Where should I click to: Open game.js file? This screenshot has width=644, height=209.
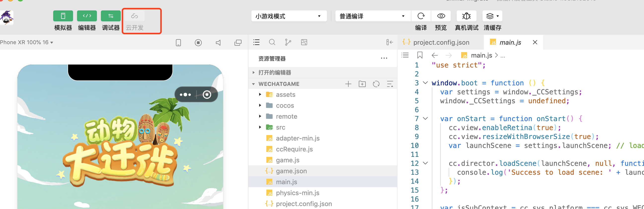pyautogui.click(x=322, y=160)
